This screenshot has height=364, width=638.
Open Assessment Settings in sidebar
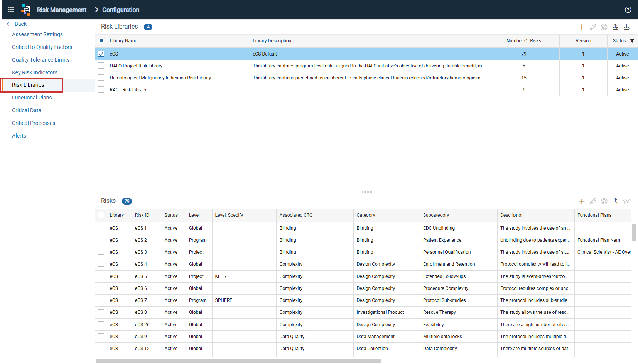pos(37,34)
